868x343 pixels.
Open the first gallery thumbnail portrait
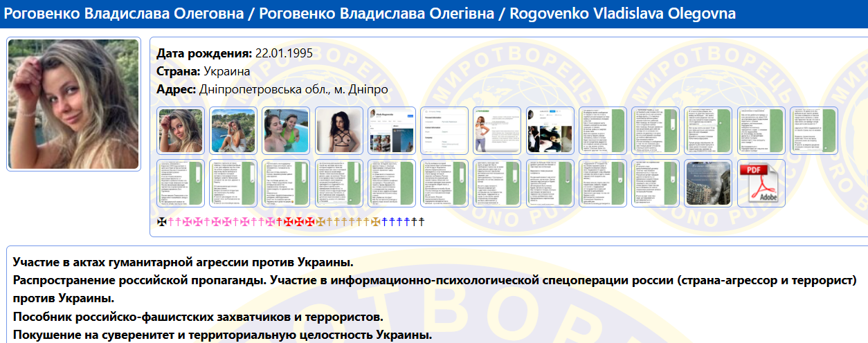click(x=181, y=131)
